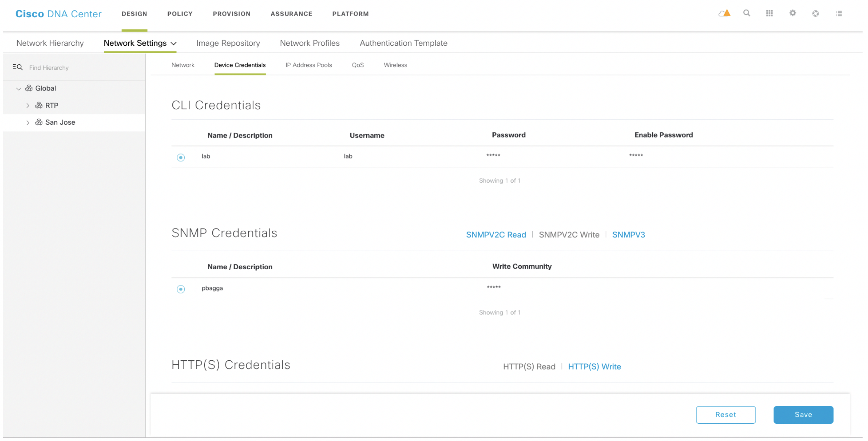Expand the RTP site node

click(x=28, y=105)
